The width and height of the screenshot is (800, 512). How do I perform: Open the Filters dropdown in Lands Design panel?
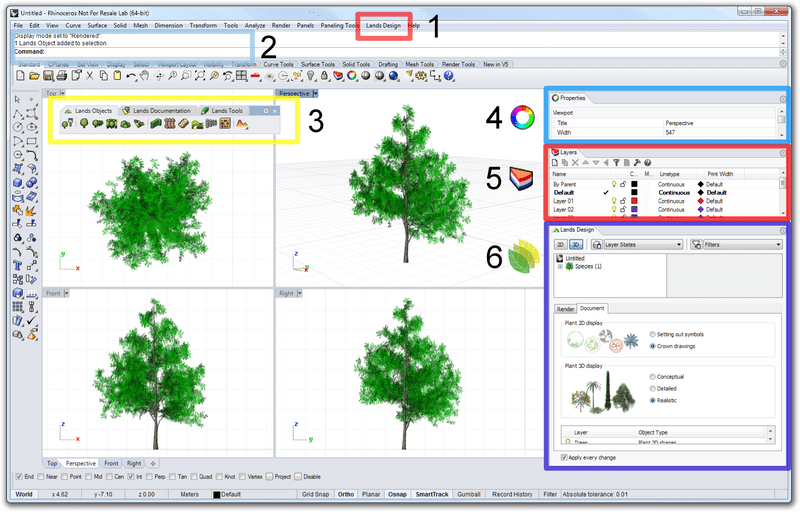pyautogui.click(x=742, y=245)
